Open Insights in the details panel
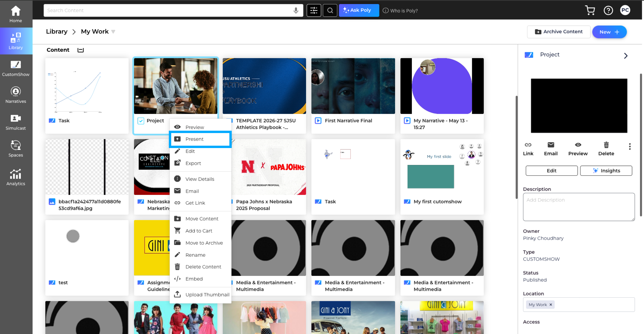644x334 pixels. tap(606, 171)
